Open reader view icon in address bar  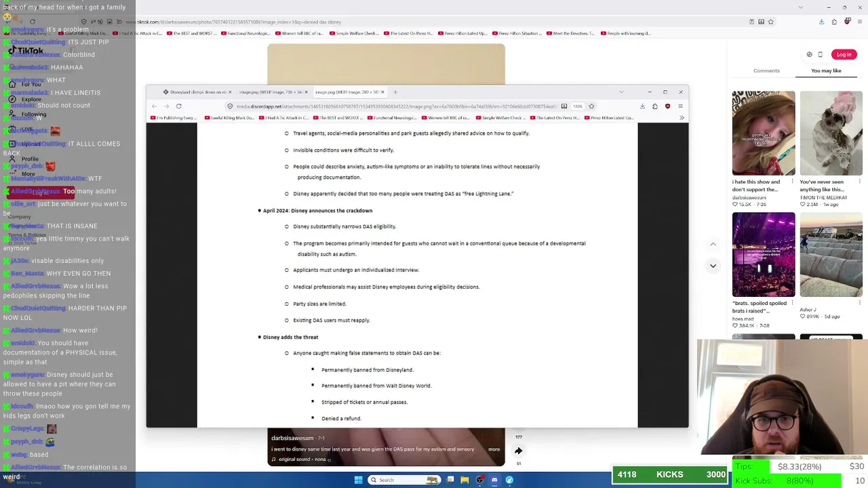564,106
